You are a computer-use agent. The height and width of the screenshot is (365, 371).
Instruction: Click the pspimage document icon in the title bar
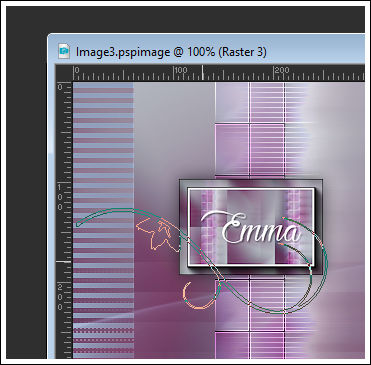(64, 52)
